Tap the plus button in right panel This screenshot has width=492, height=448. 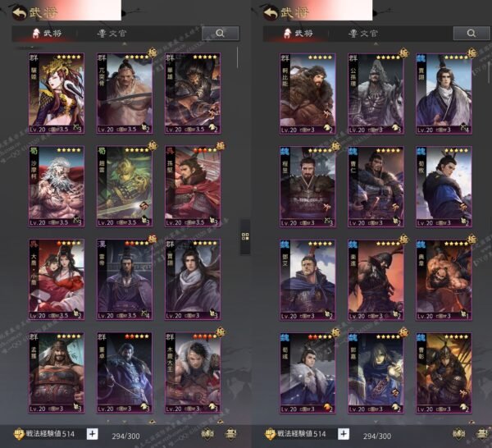click(343, 434)
